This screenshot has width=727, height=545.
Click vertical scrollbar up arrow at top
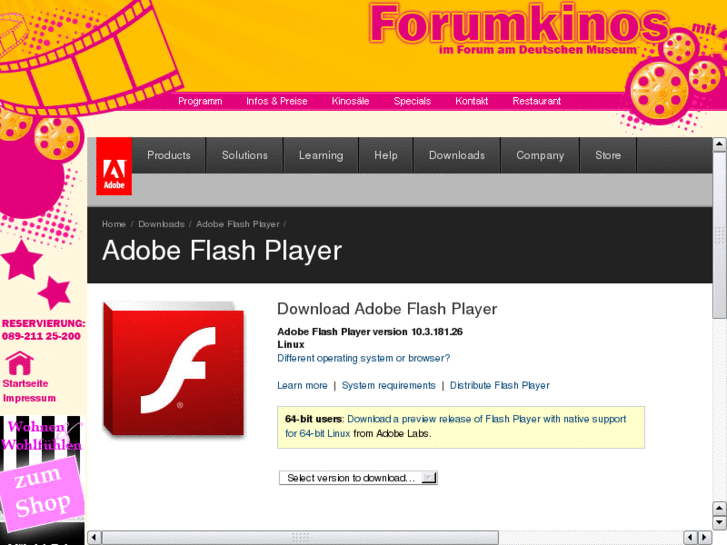[x=719, y=144]
